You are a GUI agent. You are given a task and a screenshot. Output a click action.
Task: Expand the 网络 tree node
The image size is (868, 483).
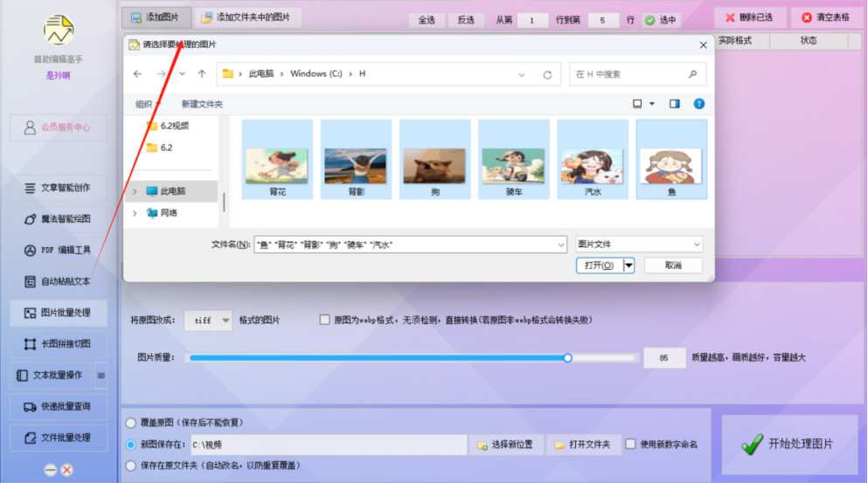click(x=135, y=213)
